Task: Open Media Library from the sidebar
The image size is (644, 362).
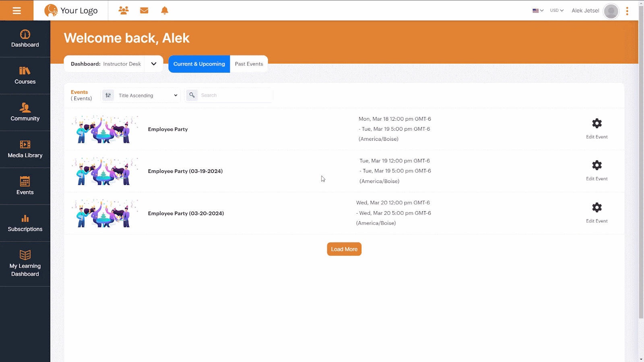Action: [25, 149]
